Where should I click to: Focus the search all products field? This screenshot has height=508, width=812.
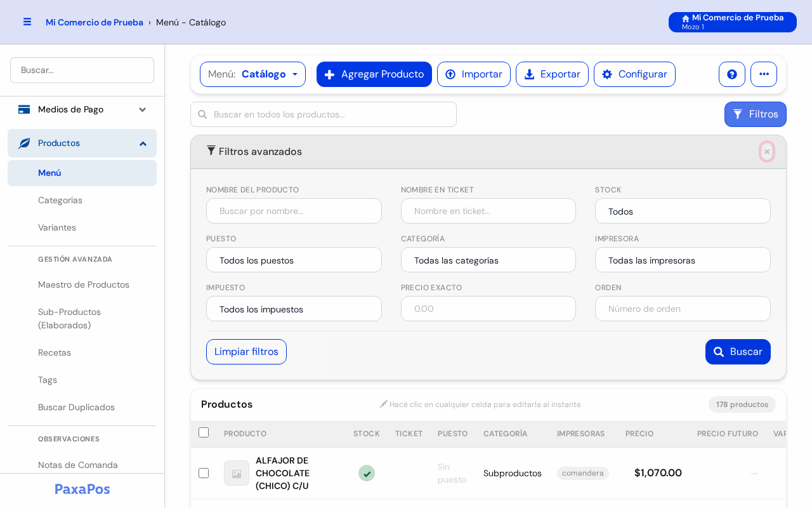click(324, 114)
